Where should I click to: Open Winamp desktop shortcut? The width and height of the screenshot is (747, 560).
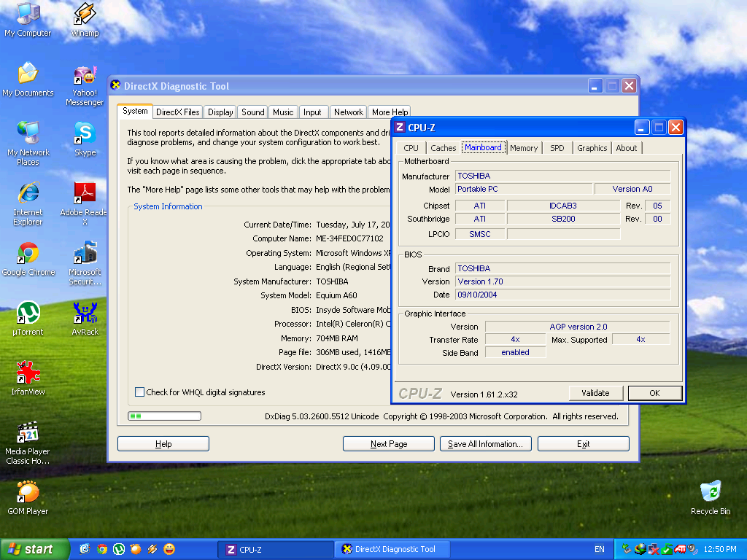coord(85,19)
